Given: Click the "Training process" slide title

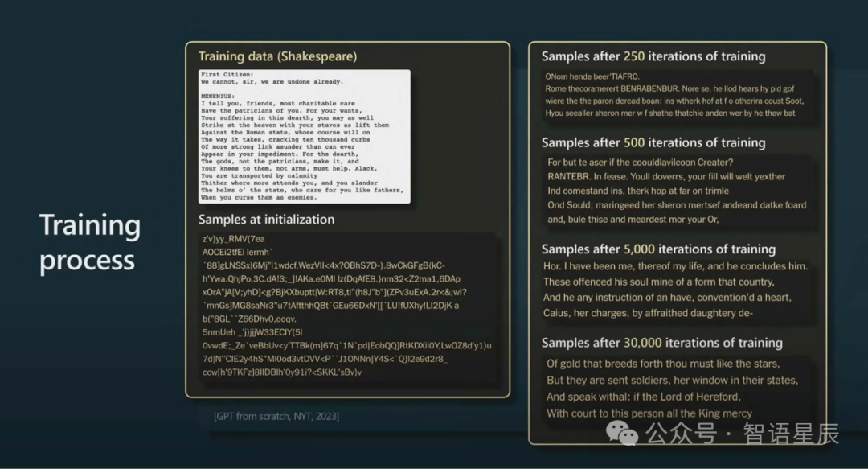Looking at the screenshot, I should [90, 243].
